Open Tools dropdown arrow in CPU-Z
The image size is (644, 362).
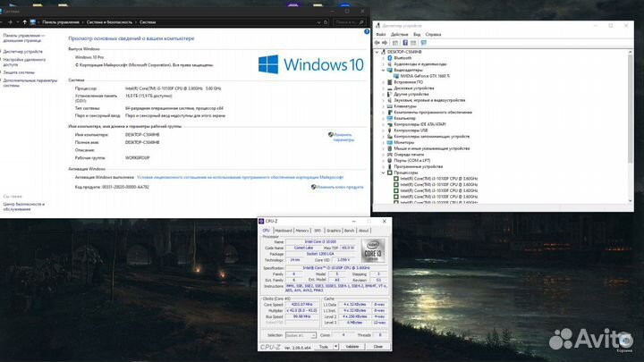coord(335,347)
